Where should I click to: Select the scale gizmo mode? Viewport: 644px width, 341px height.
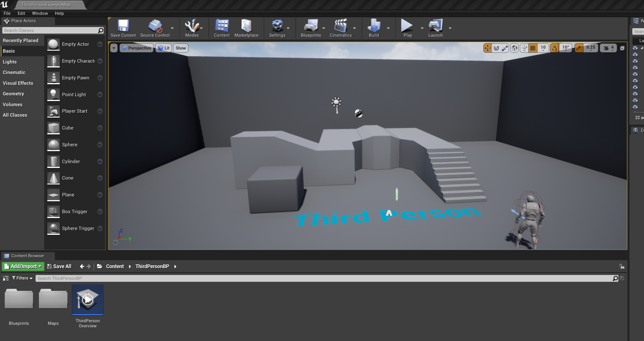(505, 48)
